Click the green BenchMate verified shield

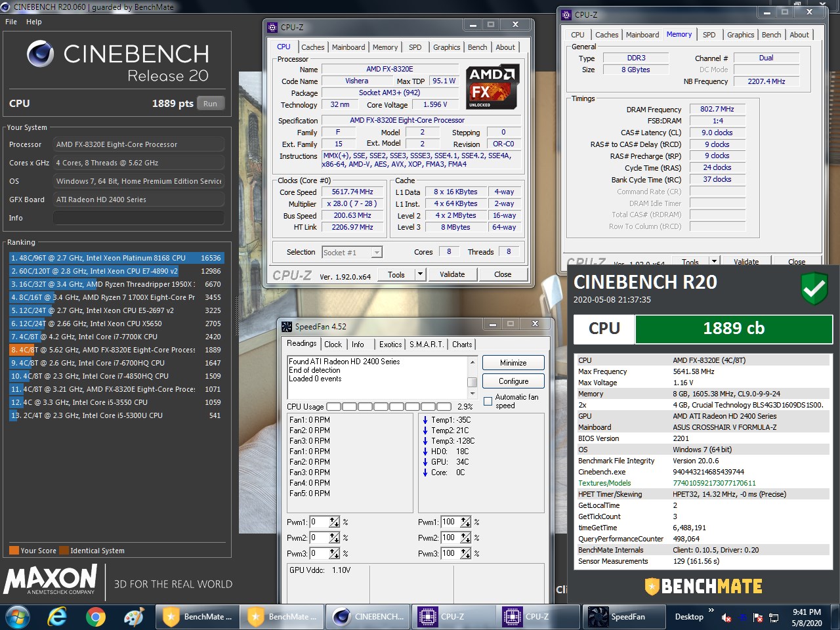coord(814,289)
